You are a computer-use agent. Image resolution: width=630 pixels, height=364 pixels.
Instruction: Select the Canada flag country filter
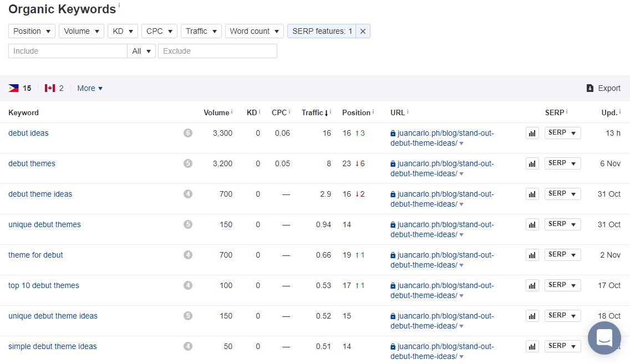click(x=50, y=88)
